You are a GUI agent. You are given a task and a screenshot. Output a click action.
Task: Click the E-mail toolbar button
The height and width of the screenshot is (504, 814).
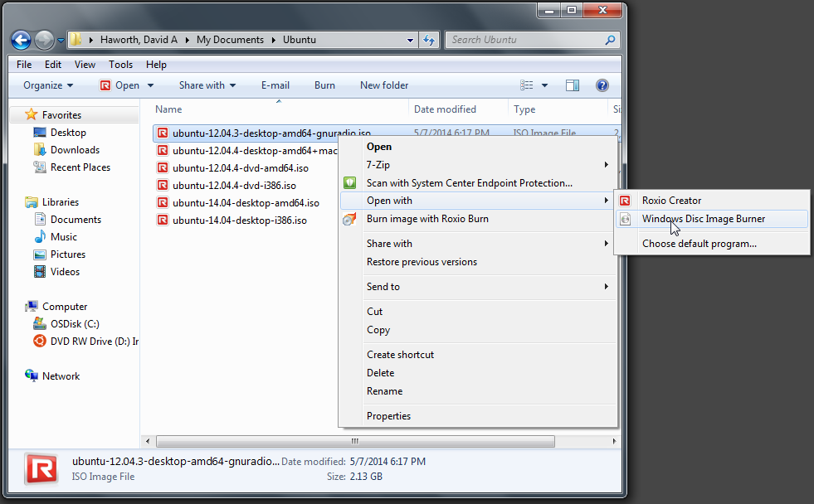pos(275,85)
